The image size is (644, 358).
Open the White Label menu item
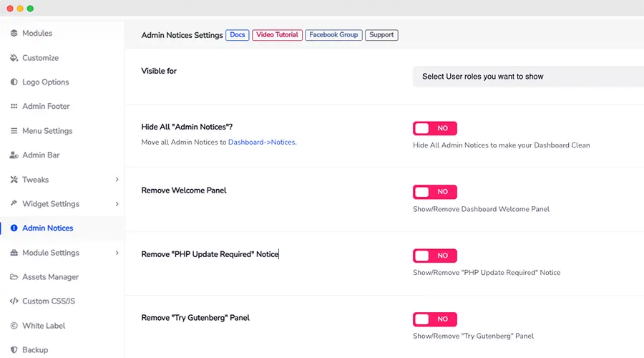pos(43,326)
